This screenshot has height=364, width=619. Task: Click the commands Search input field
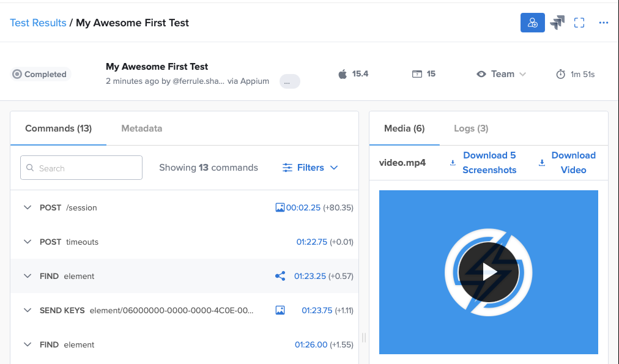81,168
